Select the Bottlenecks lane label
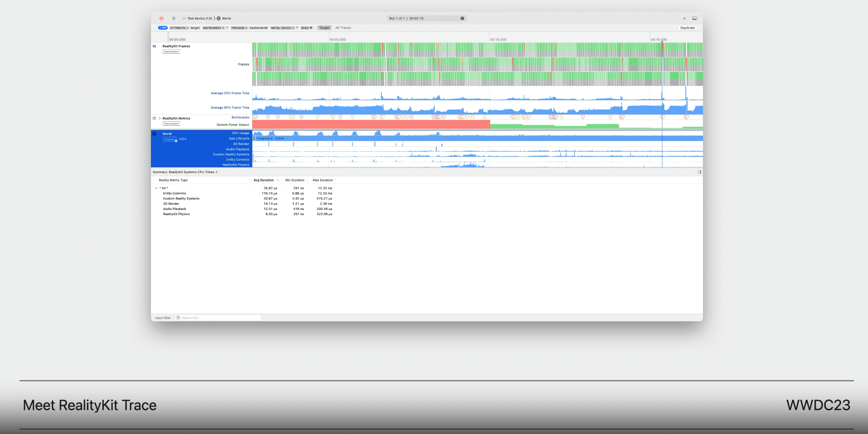 click(241, 117)
